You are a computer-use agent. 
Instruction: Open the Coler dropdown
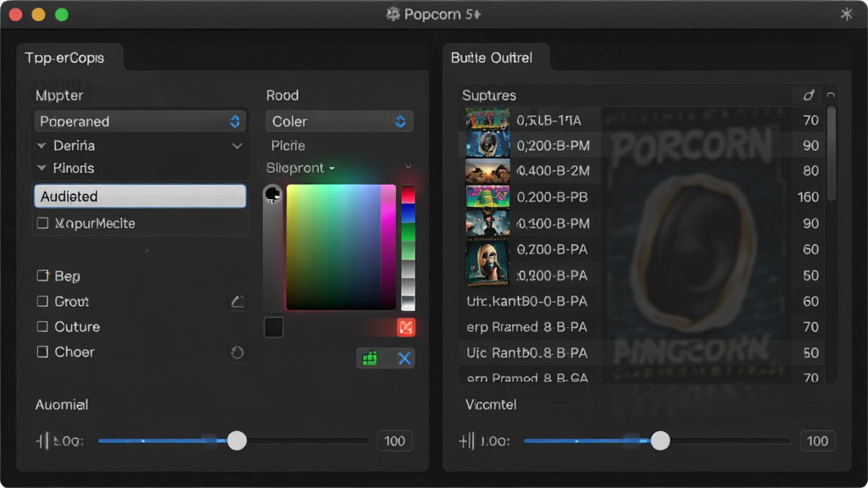tap(339, 121)
